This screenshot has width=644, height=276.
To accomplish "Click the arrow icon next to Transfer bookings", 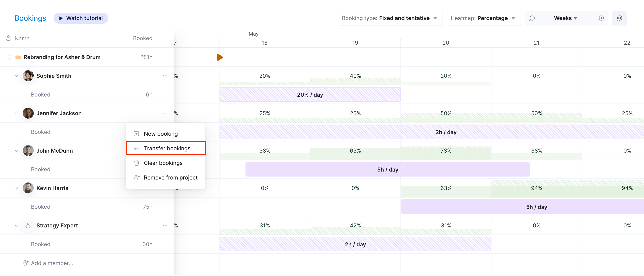I will click(x=136, y=148).
